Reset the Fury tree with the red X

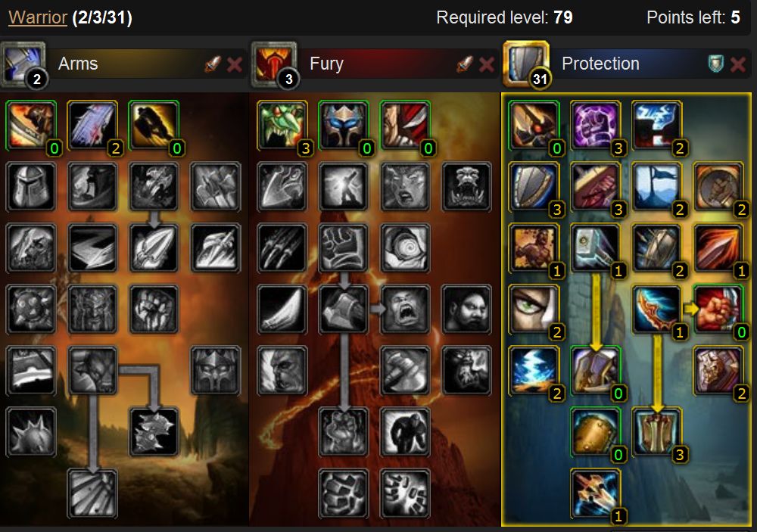pos(487,64)
